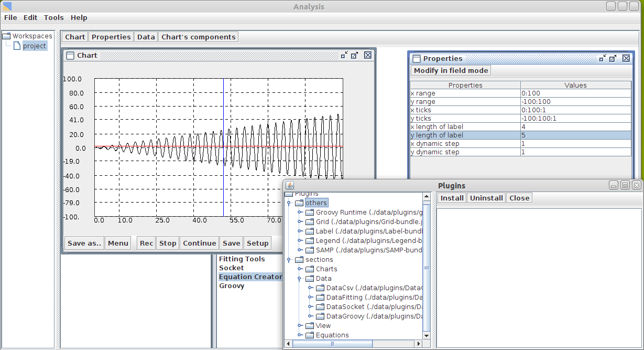Click the sections folder icon
The height and width of the screenshot is (350, 644).
point(299,260)
